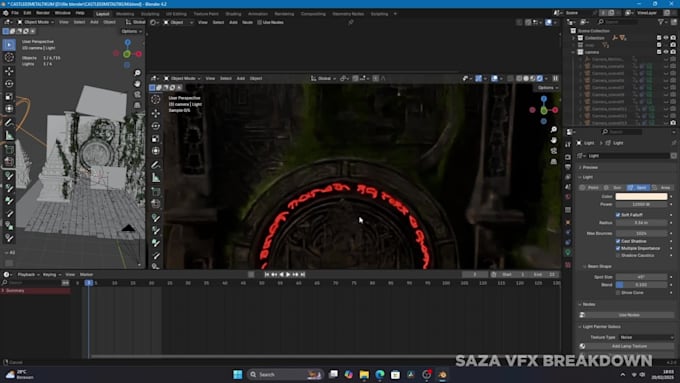
Task: Open Global orientation dropdown in rendered viewport
Action: [324, 79]
